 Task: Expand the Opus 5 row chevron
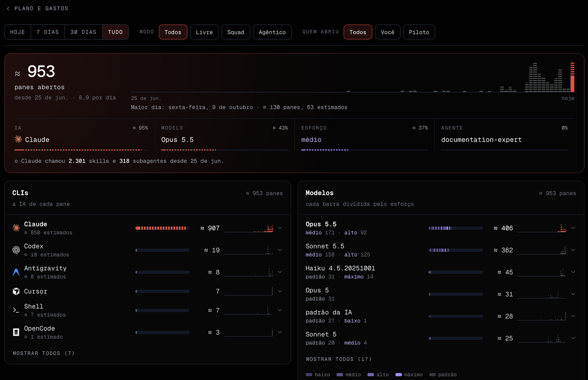[573, 294]
